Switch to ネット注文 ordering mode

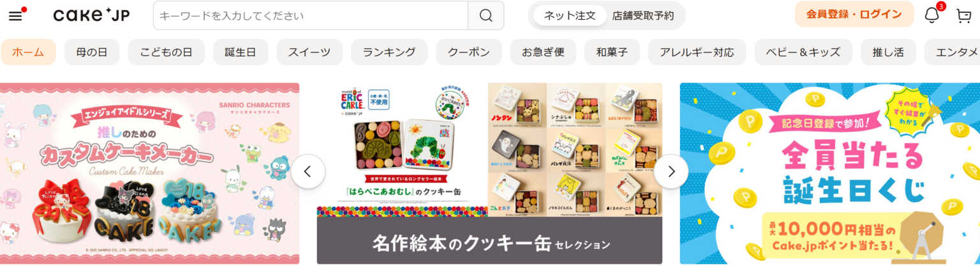click(570, 15)
